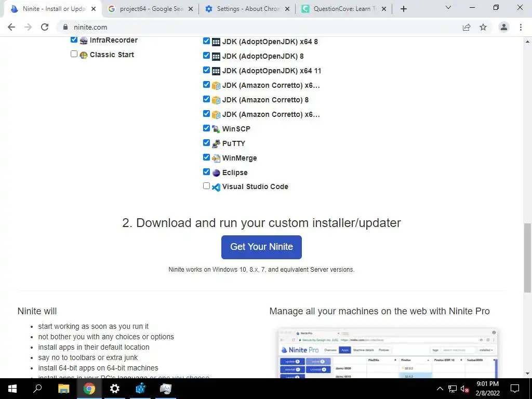The height and width of the screenshot is (399, 532).
Task: Uncheck the JDK (AdoptOpenJDK) x64 11 checkbox
Action: click(x=206, y=70)
